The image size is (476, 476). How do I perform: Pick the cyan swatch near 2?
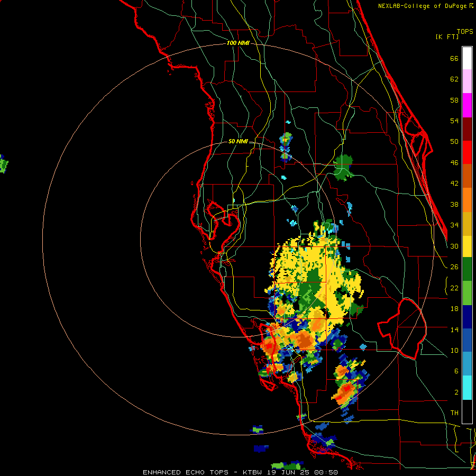467,388
